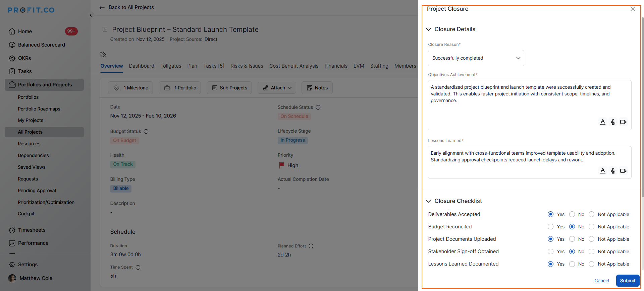The image size is (644, 291).
Task: Collapse the sidebar with the chevron arrow
Action: tap(91, 15)
